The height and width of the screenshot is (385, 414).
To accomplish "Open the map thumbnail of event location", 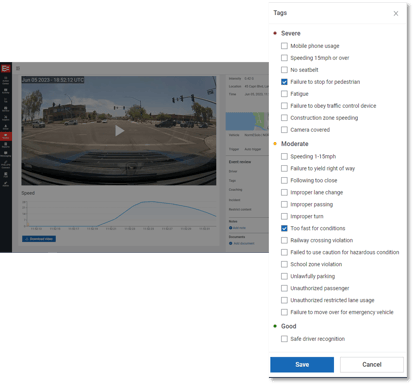I will (x=247, y=122).
